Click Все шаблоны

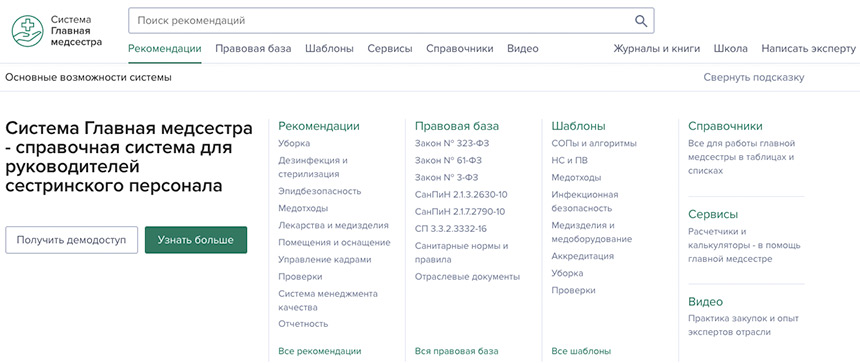[581, 351]
